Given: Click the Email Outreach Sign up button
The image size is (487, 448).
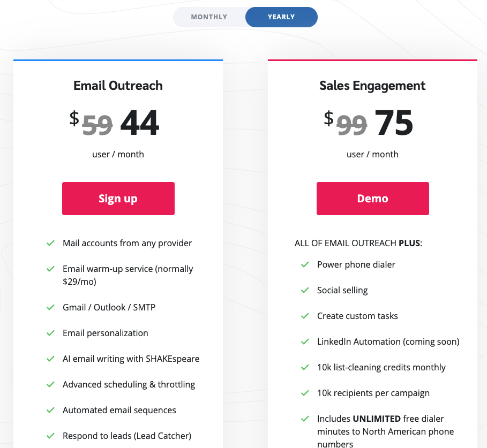Looking at the screenshot, I should (118, 199).
